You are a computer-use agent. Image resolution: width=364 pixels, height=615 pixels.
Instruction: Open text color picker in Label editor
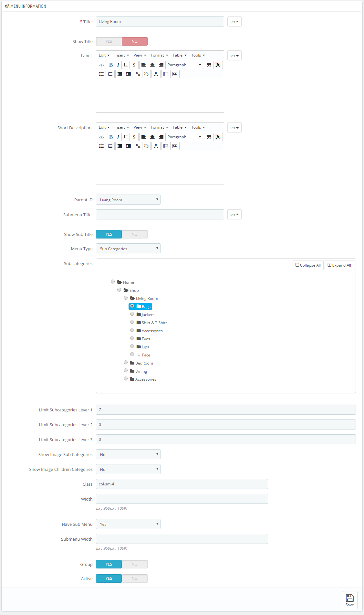click(218, 65)
